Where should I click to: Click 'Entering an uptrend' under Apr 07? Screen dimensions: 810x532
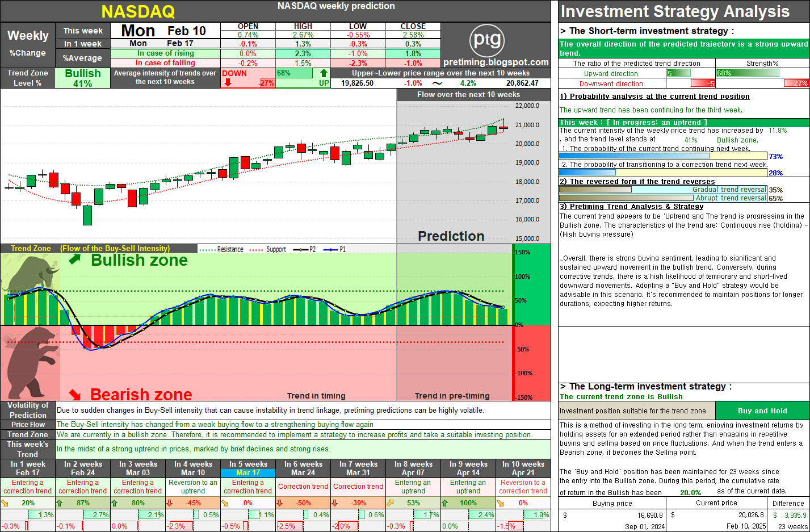[x=413, y=487]
